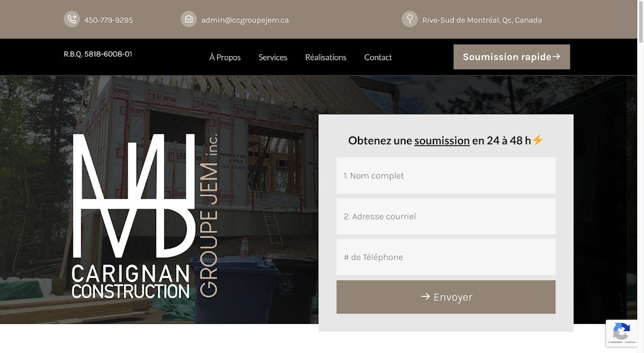644x353 pixels.
Task: Click the envelope email icon
Action: pos(189,20)
